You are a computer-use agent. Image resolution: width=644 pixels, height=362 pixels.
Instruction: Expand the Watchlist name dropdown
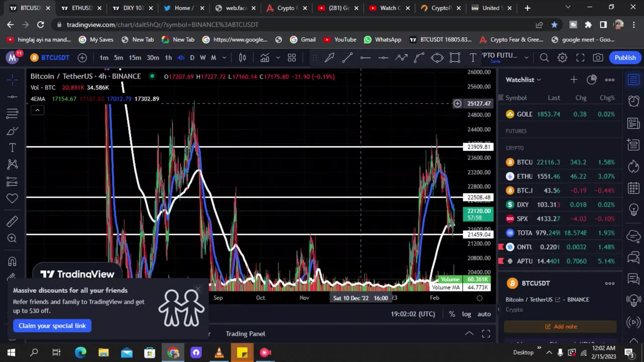(538, 79)
